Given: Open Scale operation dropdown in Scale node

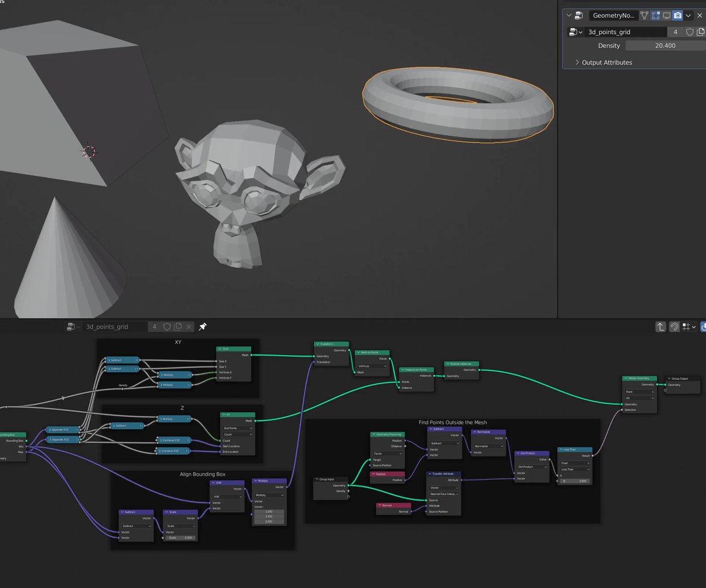Looking at the screenshot, I should (180, 526).
